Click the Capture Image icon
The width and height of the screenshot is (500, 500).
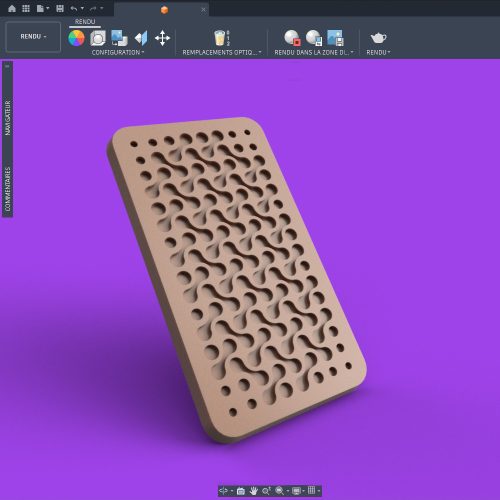(x=335, y=38)
